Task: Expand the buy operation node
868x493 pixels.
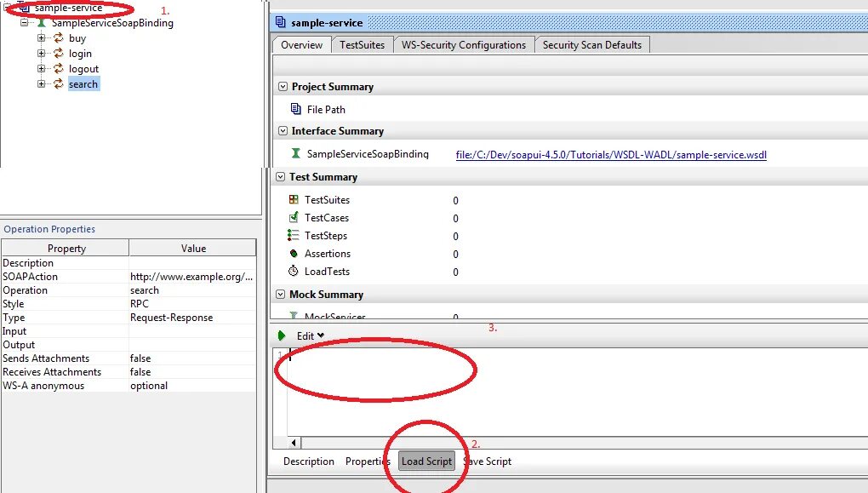Action: coord(41,37)
